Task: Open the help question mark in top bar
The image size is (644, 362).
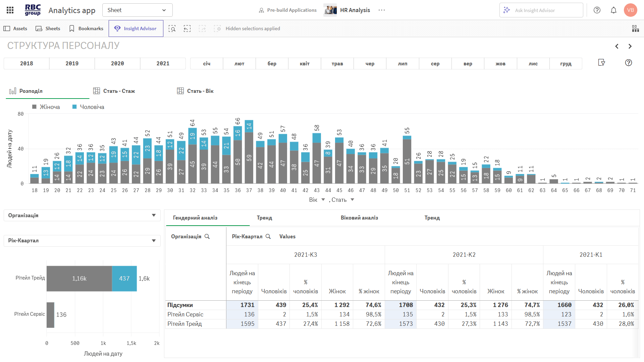Action: [597, 10]
